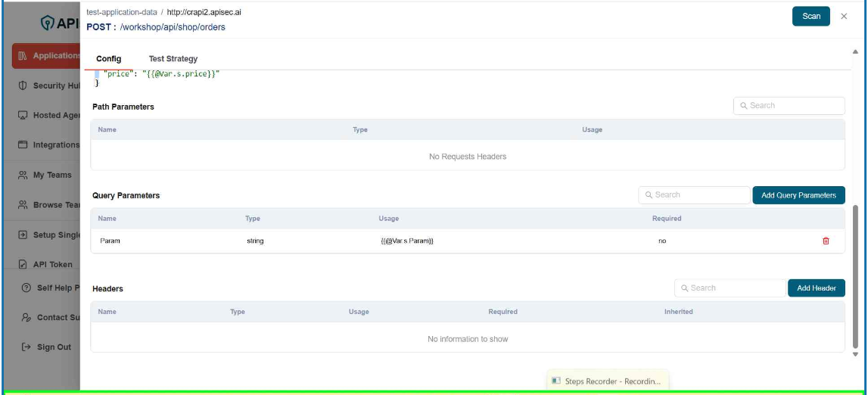
Task: Click the Sign Out arrow icon
Action: [x=26, y=347]
